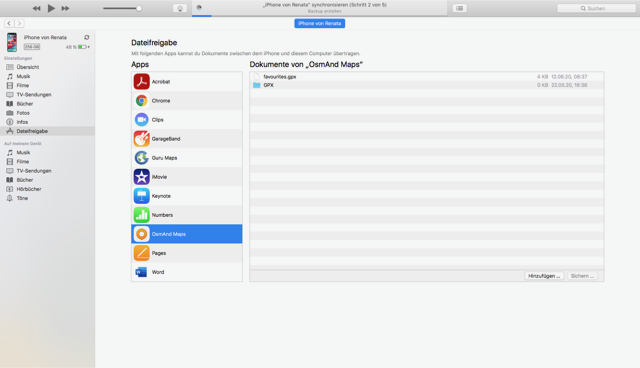The image size is (640, 368).
Task: Select the GarageBand app icon
Action: [142, 139]
